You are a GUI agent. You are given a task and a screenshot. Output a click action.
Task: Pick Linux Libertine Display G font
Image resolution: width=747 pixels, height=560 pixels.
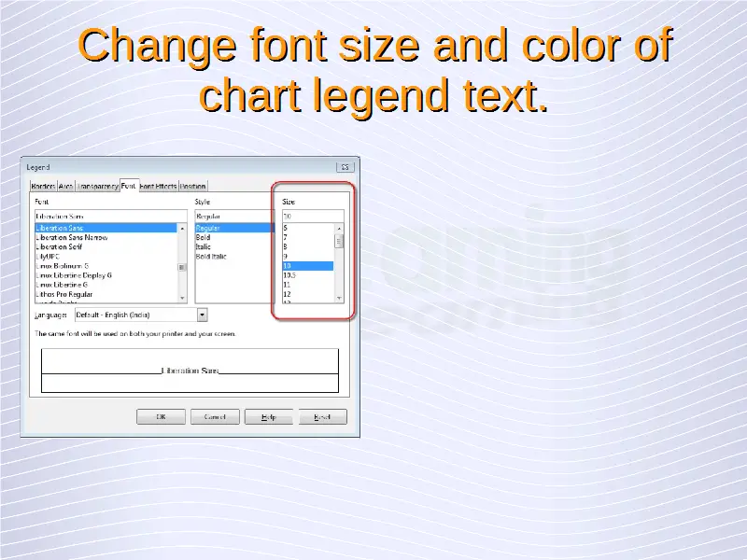tap(74, 275)
